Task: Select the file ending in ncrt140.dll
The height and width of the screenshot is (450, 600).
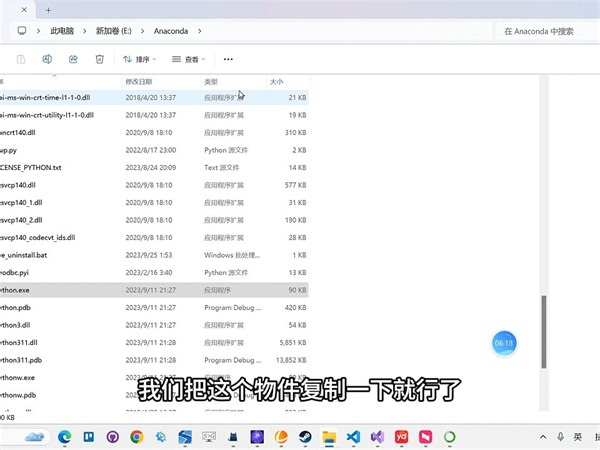Action: click(x=154, y=133)
